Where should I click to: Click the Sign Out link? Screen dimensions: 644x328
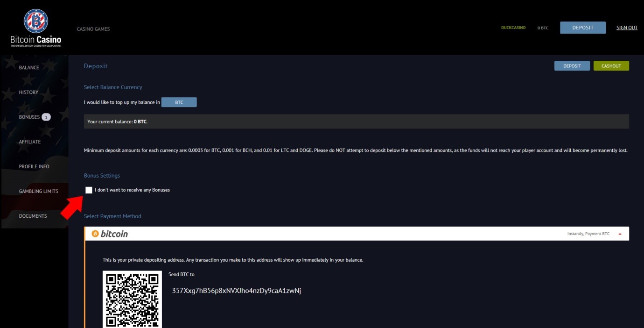(x=627, y=28)
